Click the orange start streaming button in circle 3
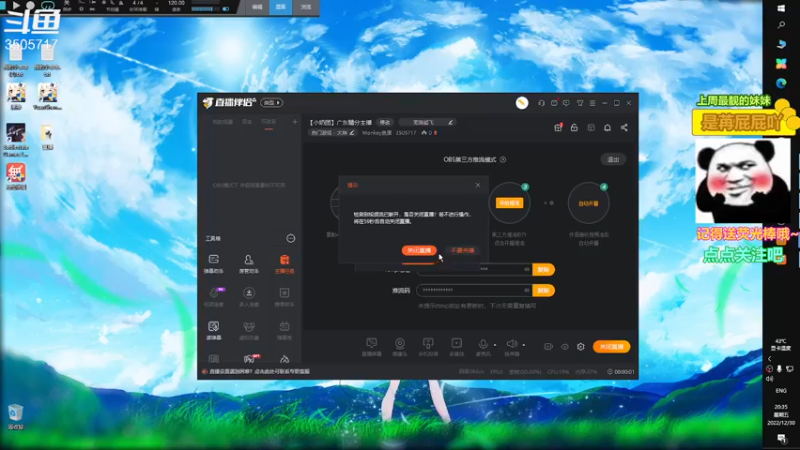Image resolution: width=800 pixels, height=450 pixels. [x=509, y=203]
